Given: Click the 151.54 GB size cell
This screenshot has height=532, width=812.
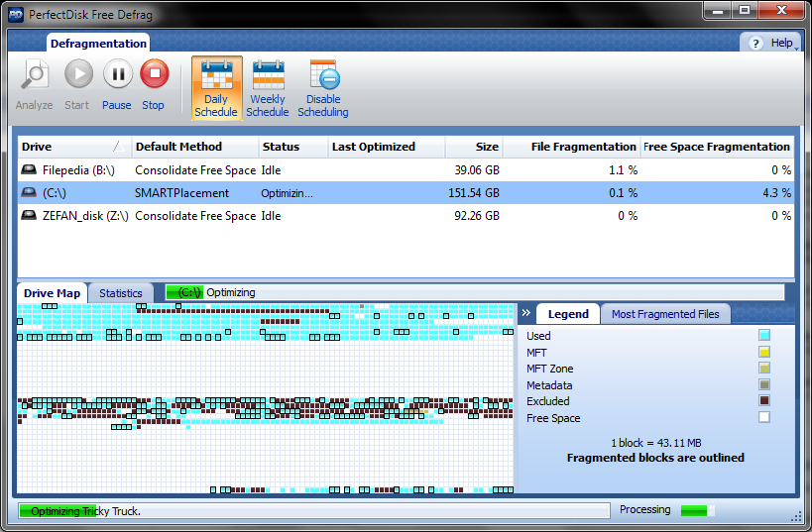Looking at the screenshot, I should point(474,193).
